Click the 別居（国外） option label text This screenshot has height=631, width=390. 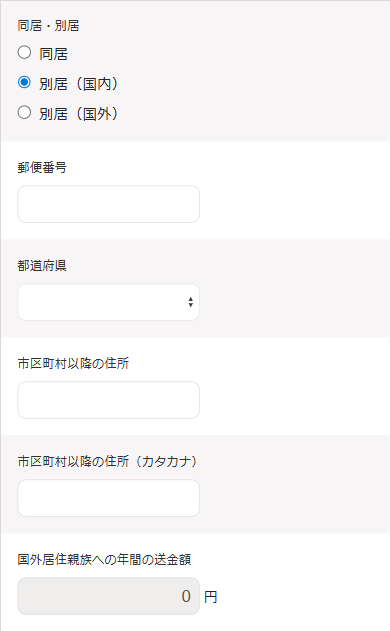[x=78, y=114]
